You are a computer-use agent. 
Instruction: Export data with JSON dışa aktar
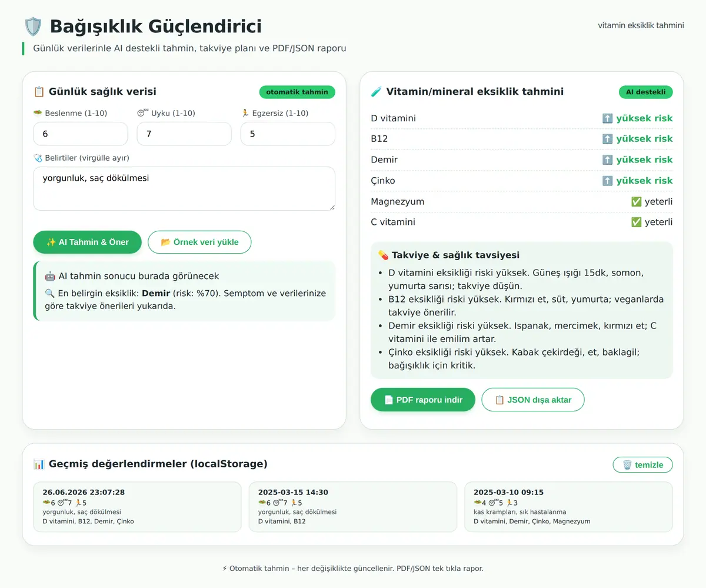(533, 400)
